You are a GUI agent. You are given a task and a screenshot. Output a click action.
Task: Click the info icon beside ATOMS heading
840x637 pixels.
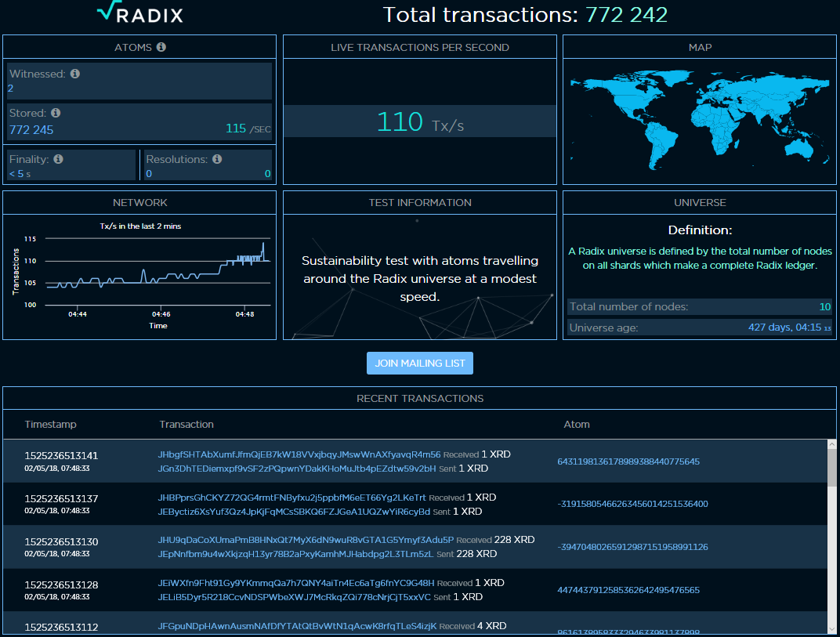[161, 47]
